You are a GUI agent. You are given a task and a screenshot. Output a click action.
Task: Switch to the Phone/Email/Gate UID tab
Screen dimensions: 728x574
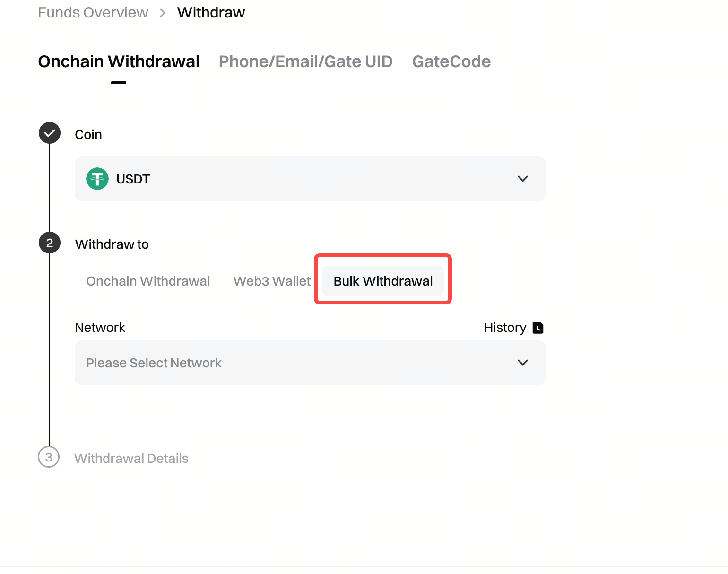coord(305,61)
